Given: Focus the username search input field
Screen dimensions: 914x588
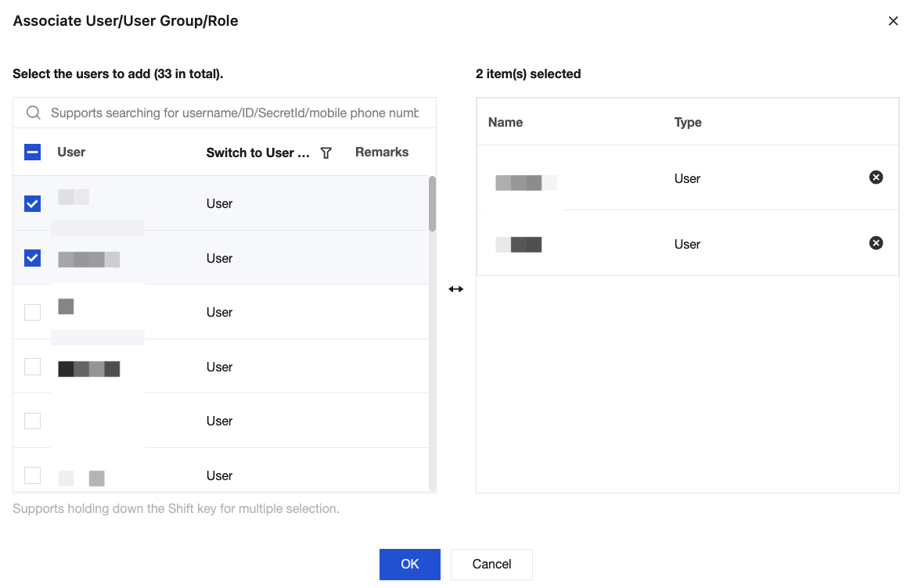Looking at the screenshot, I should point(235,113).
